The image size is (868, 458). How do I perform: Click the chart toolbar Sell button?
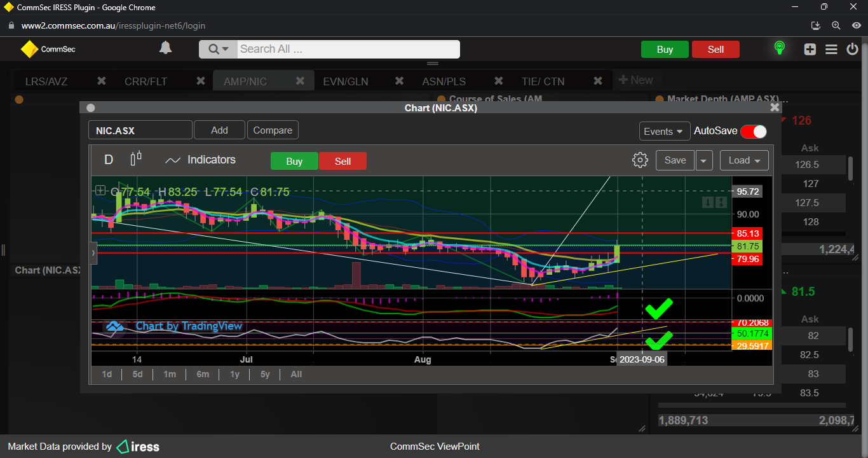pyautogui.click(x=342, y=161)
